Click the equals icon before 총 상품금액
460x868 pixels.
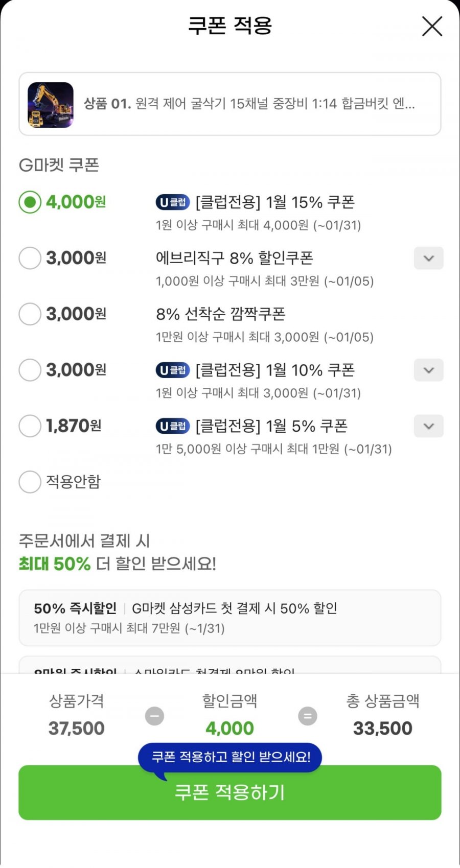[308, 716]
